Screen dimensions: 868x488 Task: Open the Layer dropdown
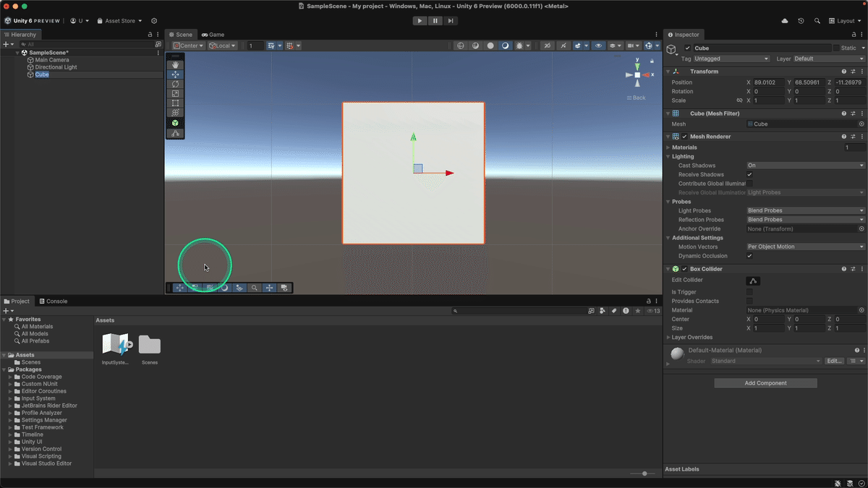[x=829, y=59]
